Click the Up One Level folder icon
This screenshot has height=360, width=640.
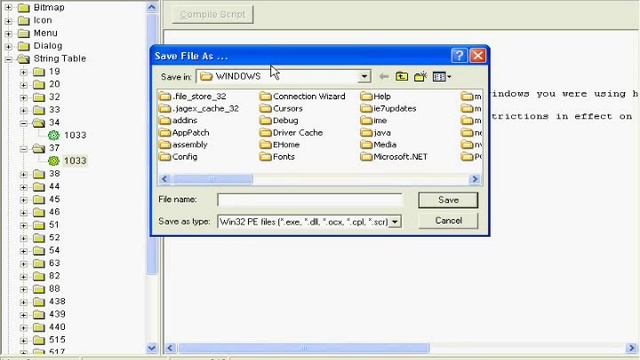pos(402,77)
